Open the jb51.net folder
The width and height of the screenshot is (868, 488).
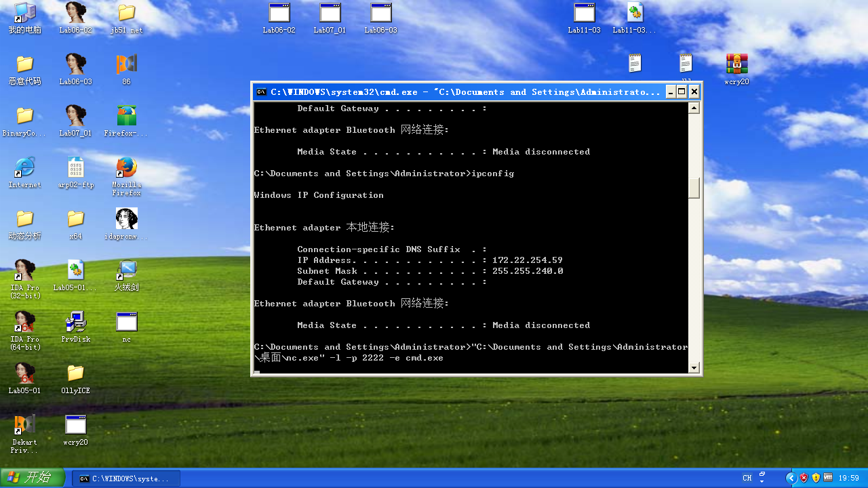126,18
